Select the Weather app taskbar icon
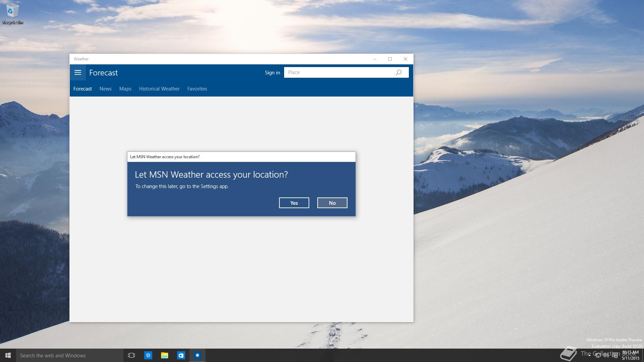The width and height of the screenshot is (644, 362). pos(197,355)
